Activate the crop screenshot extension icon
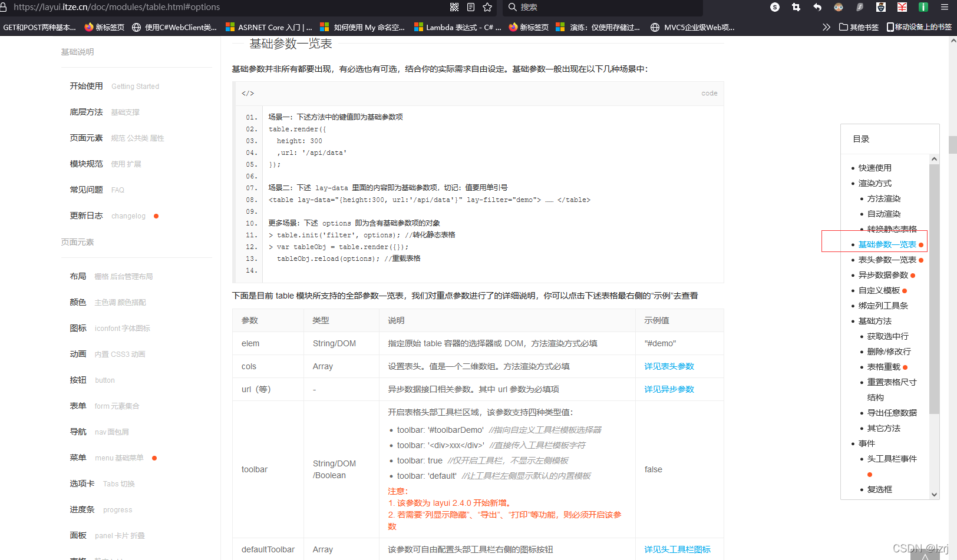 pyautogui.click(x=796, y=7)
